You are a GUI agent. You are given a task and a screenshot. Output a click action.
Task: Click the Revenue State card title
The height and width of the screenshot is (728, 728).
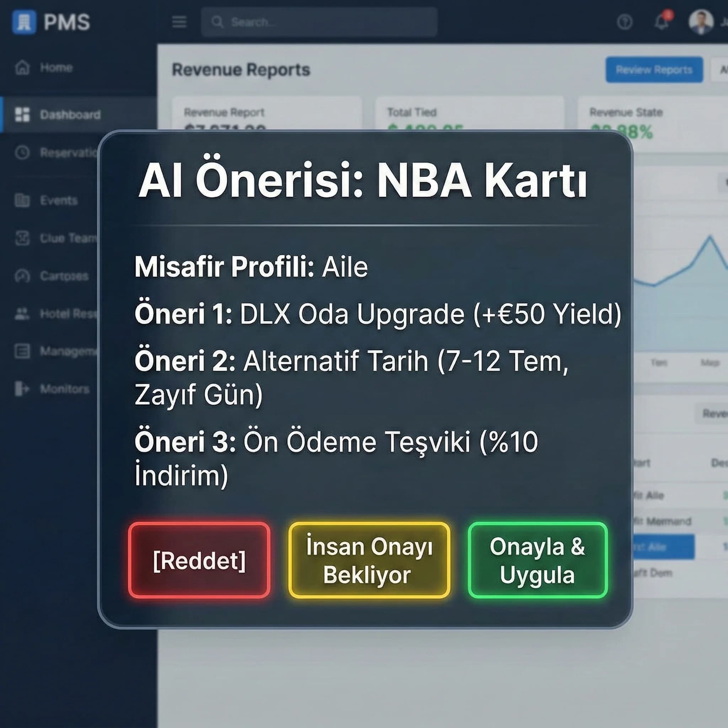[626, 112]
